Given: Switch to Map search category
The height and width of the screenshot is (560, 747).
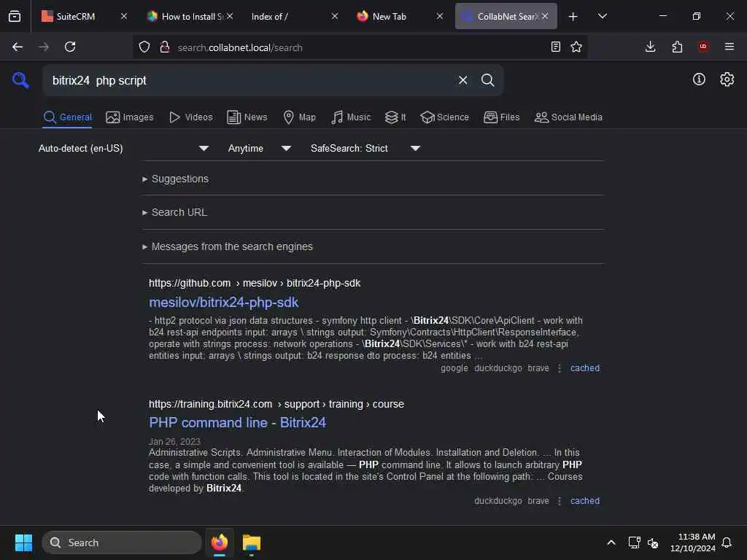Looking at the screenshot, I should [300, 117].
